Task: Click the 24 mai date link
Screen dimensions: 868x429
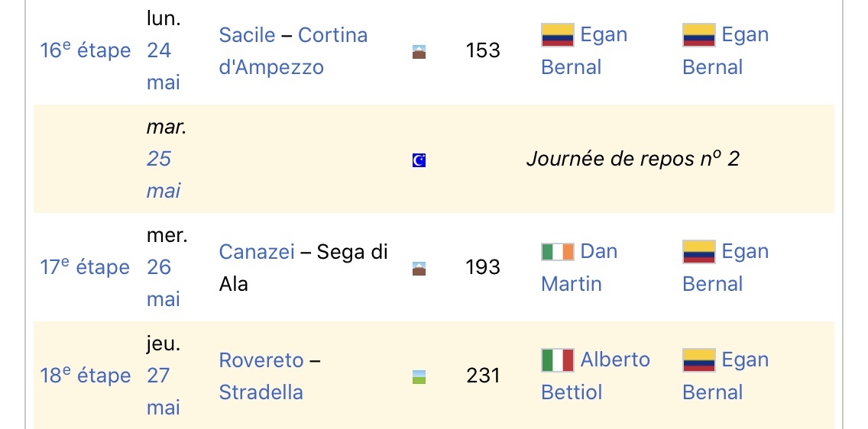Action: click(159, 66)
